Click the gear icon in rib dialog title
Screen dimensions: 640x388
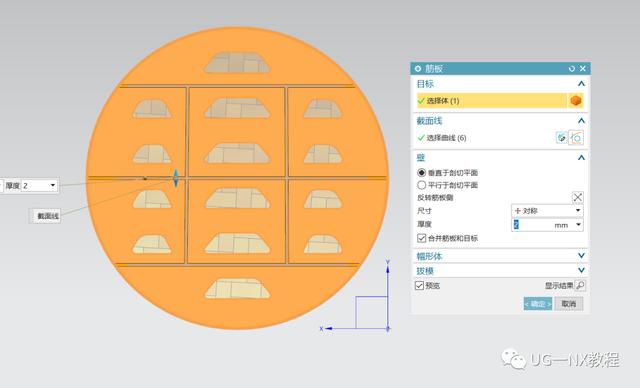418,69
